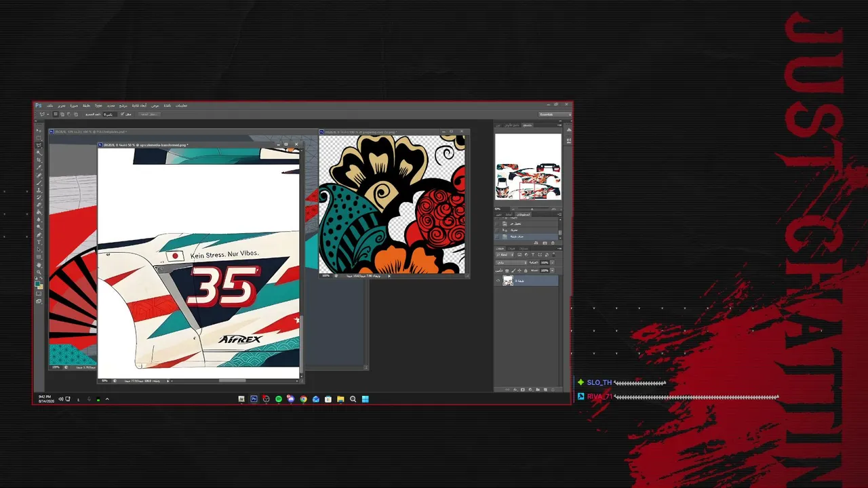Image resolution: width=868 pixels, height=488 pixels.
Task: Toggle Quick Mask mode in toolbox
Action: pyautogui.click(x=39, y=293)
